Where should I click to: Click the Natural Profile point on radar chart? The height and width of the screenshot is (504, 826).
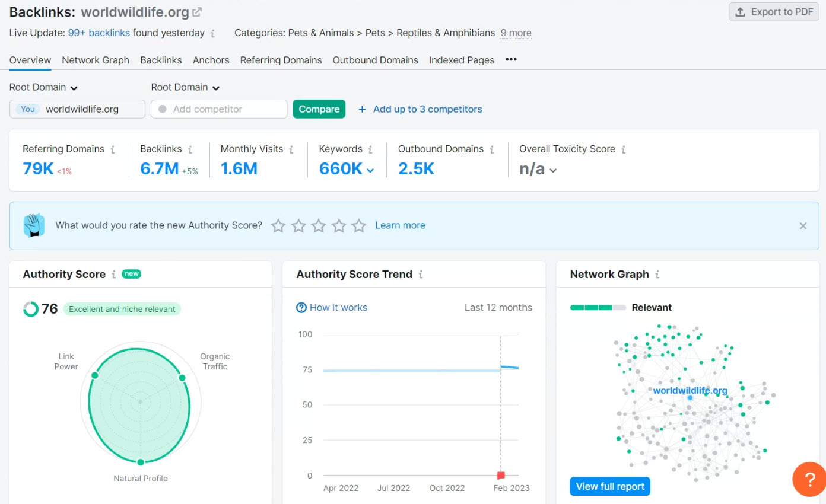141,462
